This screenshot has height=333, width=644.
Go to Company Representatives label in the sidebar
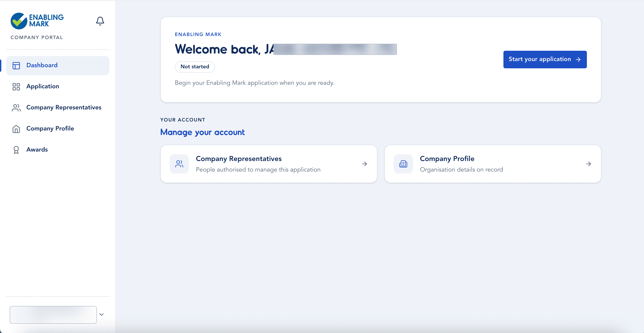[x=64, y=107]
